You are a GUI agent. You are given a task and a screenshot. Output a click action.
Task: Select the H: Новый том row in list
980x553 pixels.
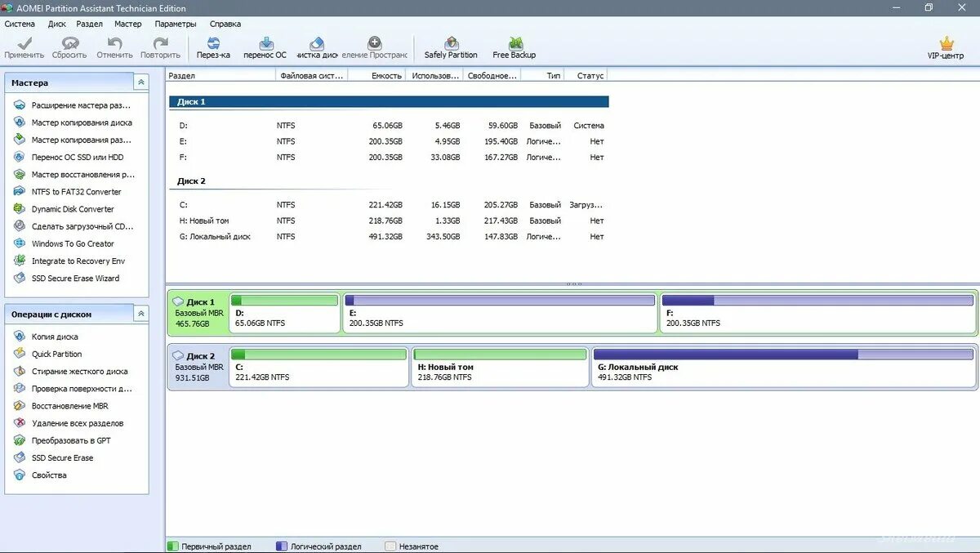coord(389,221)
